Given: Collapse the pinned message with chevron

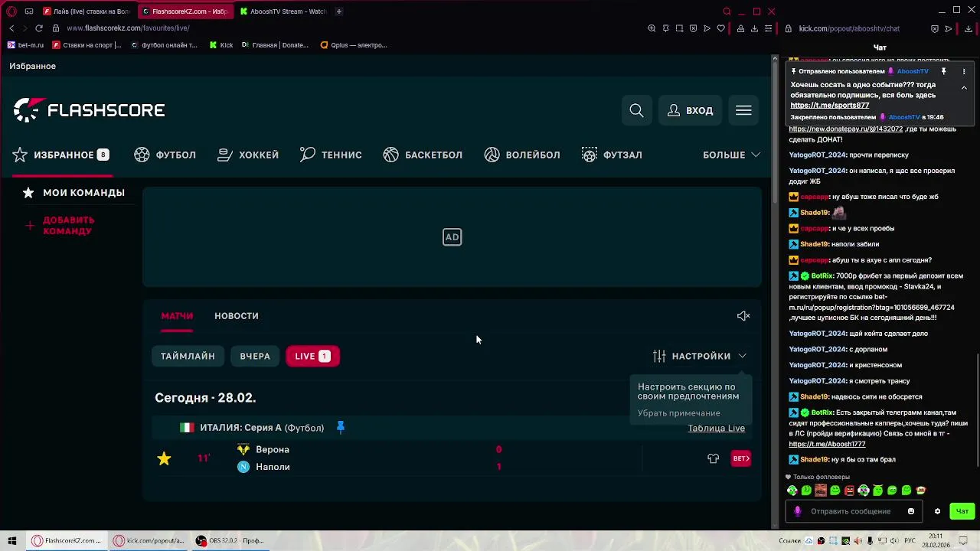Looking at the screenshot, I should point(964,88).
